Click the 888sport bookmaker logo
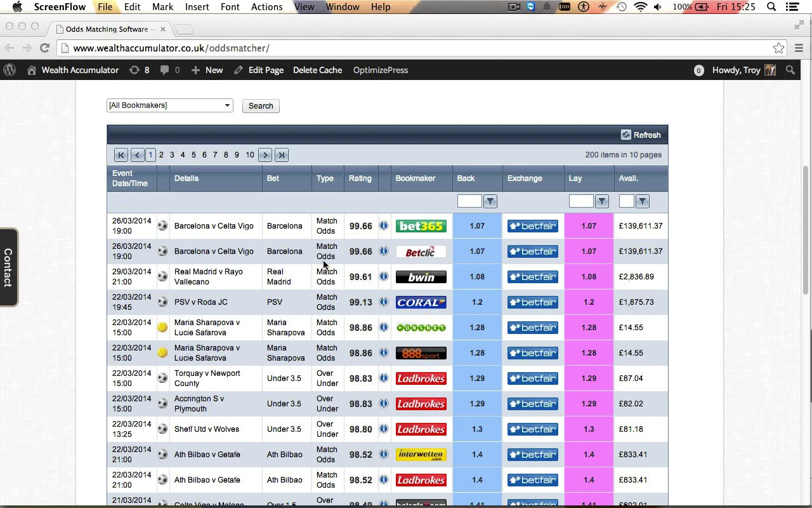The image size is (812, 508). 421,353
